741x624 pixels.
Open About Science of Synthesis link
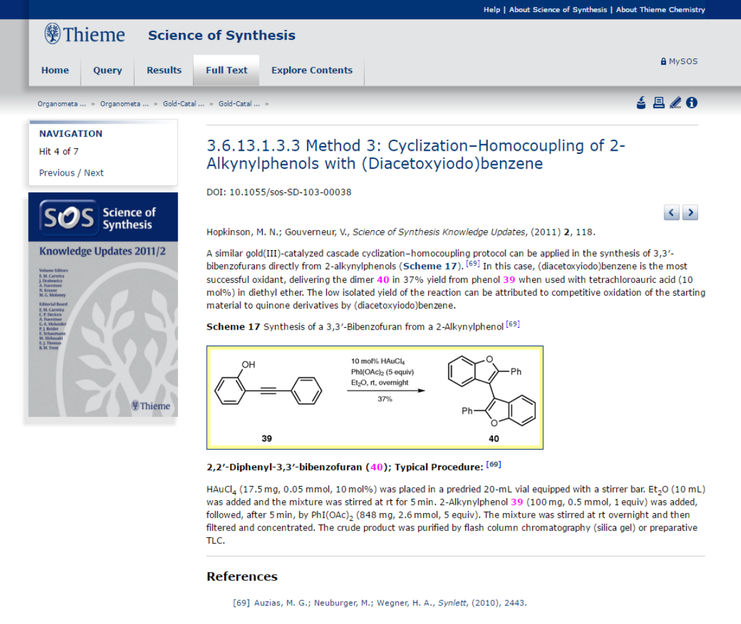tap(558, 9)
